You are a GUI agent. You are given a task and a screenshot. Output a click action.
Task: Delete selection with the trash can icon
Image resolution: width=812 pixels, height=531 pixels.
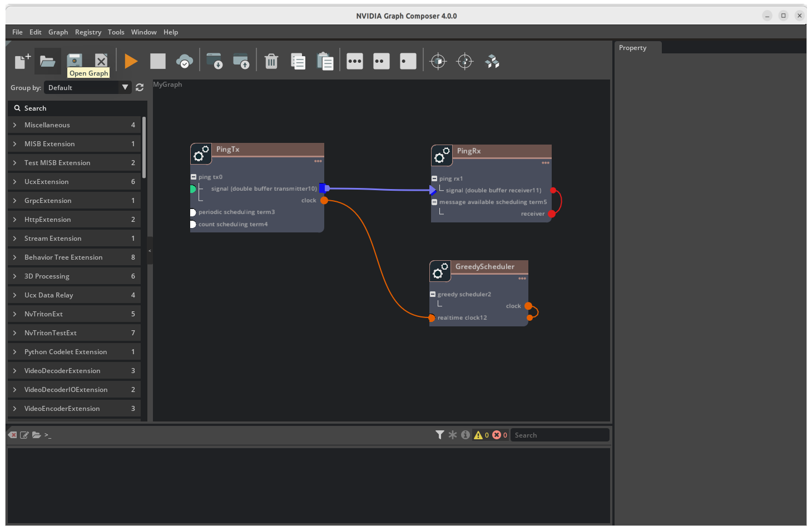pyautogui.click(x=271, y=61)
